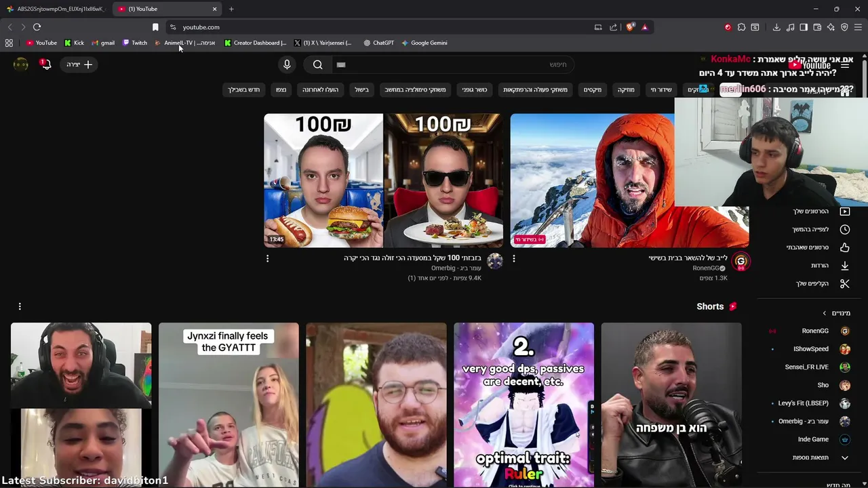Open the 'Jynxzi finally feels the GYATTT' short
The height and width of the screenshot is (488, 868).
[x=229, y=405]
